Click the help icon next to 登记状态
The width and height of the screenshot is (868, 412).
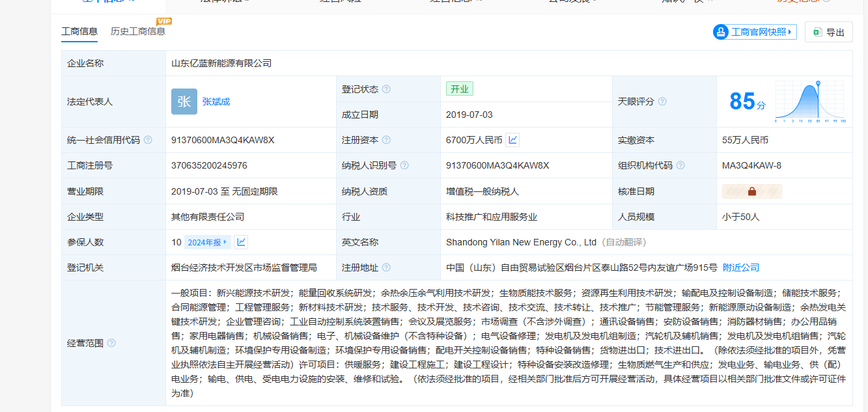tap(386, 89)
